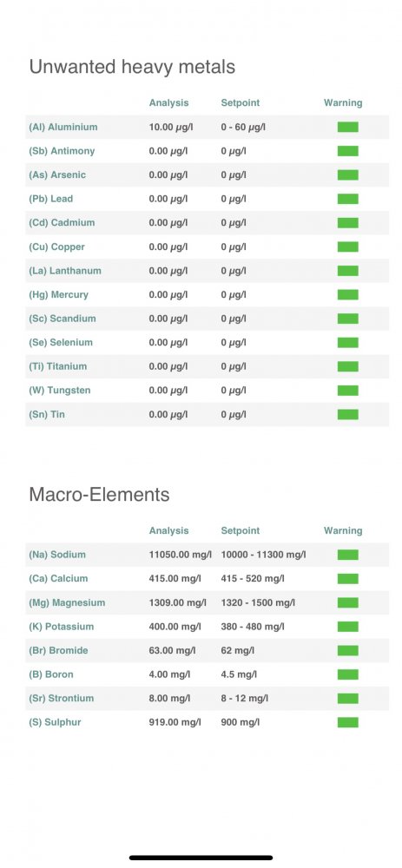This screenshot has height=868, width=402.
Task: Click the Aluminium green warning indicator
Action: tap(348, 127)
